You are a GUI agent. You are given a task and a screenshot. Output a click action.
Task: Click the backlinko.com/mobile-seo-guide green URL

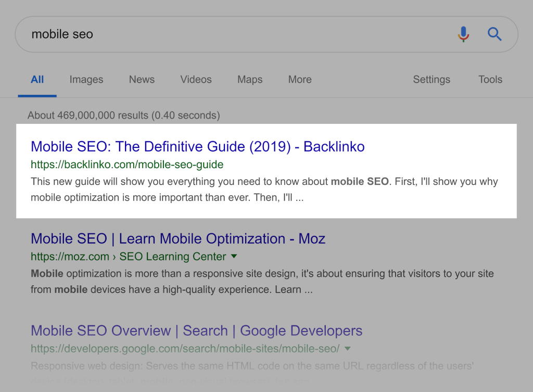(127, 165)
